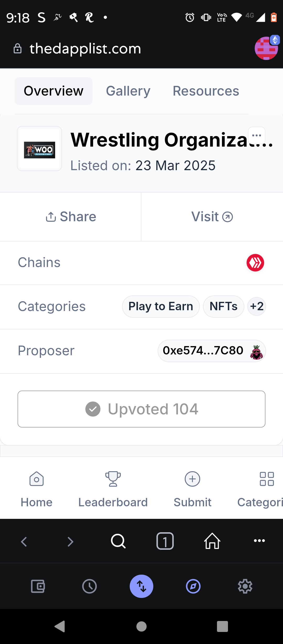Tap the swap arrows round button
The image size is (283, 644).
(x=141, y=586)
